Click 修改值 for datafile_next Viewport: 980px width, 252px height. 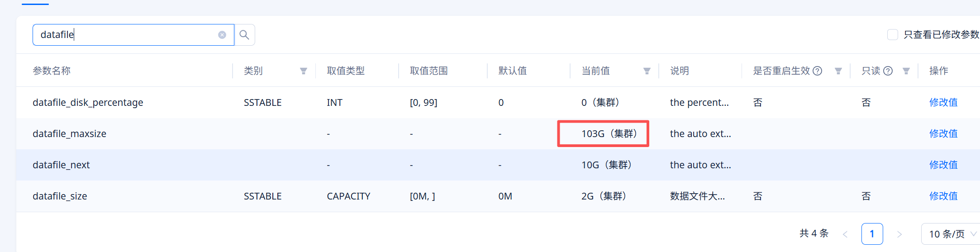943,165
